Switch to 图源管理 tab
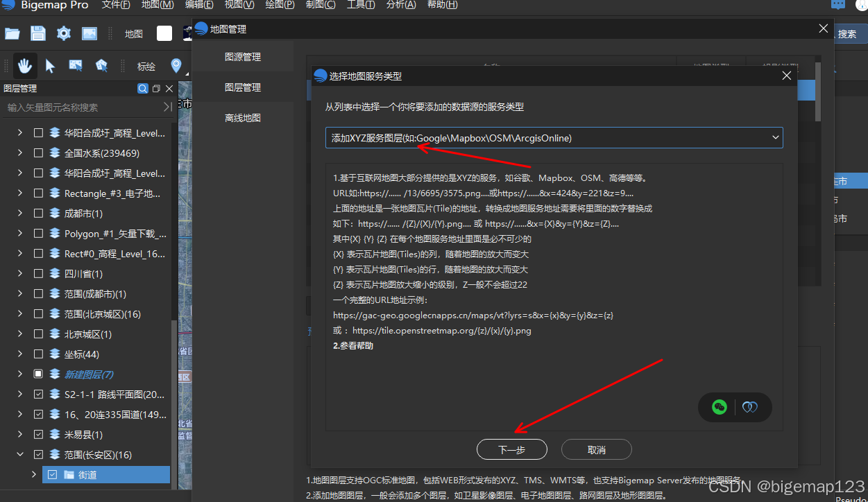Image resolution: width=868 pixels, height=502 pixels. pos(243,57)
